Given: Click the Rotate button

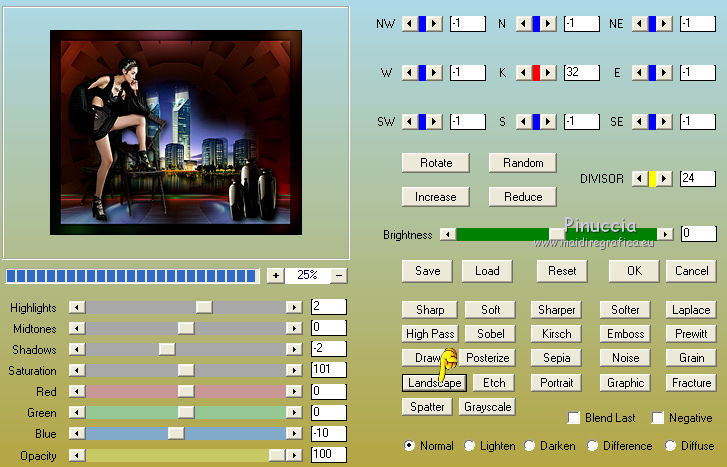Looking at the screenshot, I should click(436, 163).
